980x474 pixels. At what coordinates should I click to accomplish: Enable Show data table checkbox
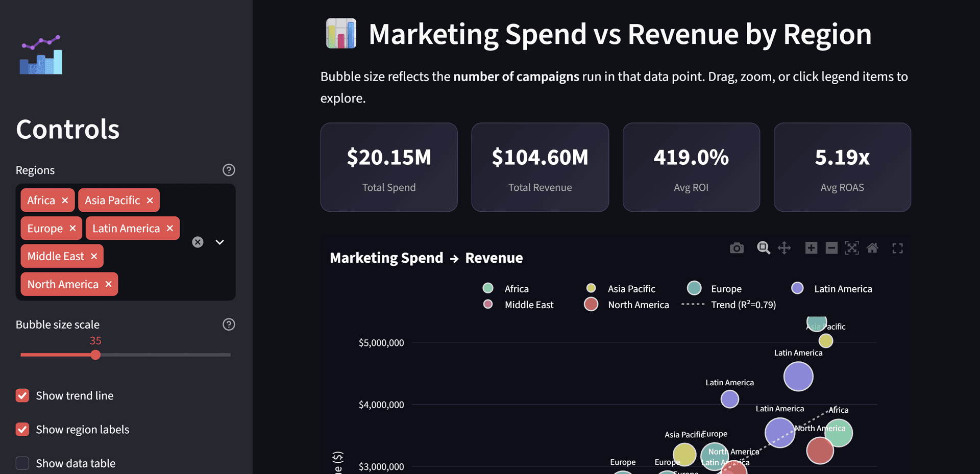(x=22, y=463)
